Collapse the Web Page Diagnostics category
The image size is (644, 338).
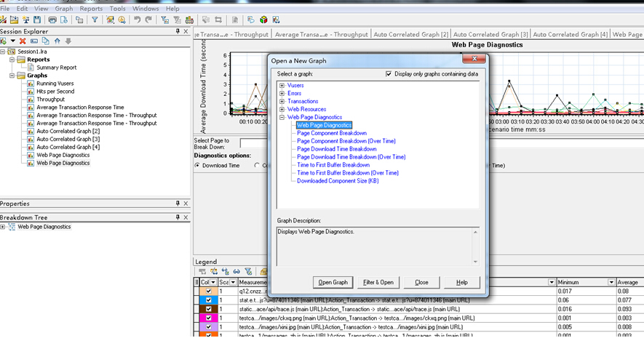(282, 117)
